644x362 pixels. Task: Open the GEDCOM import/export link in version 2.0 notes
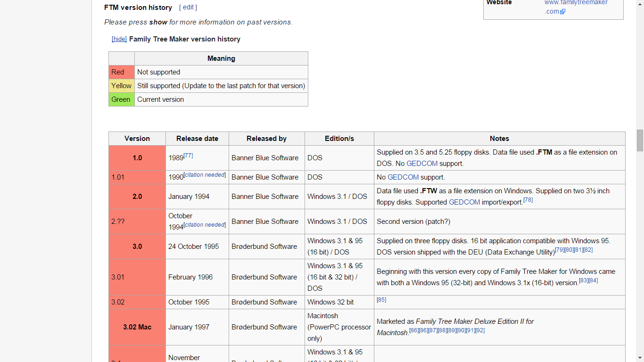pos(464,202)
